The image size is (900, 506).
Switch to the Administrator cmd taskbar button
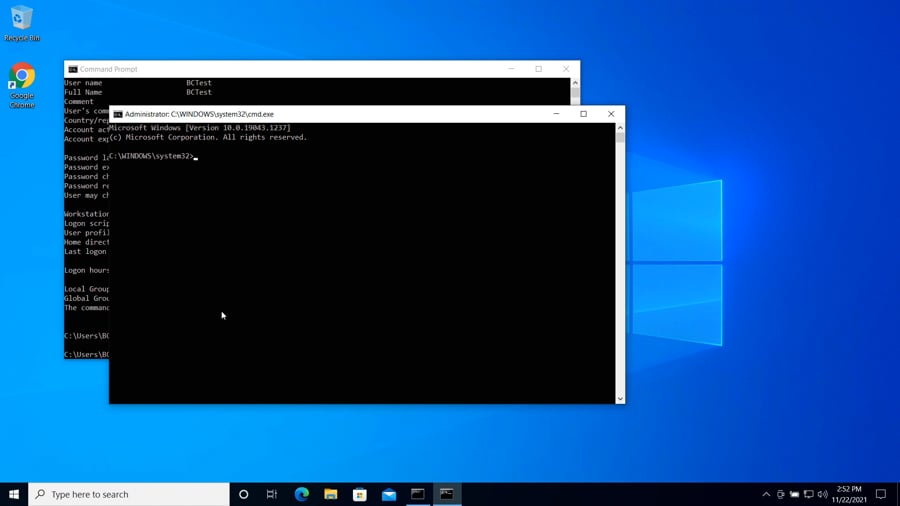(447, 494)
